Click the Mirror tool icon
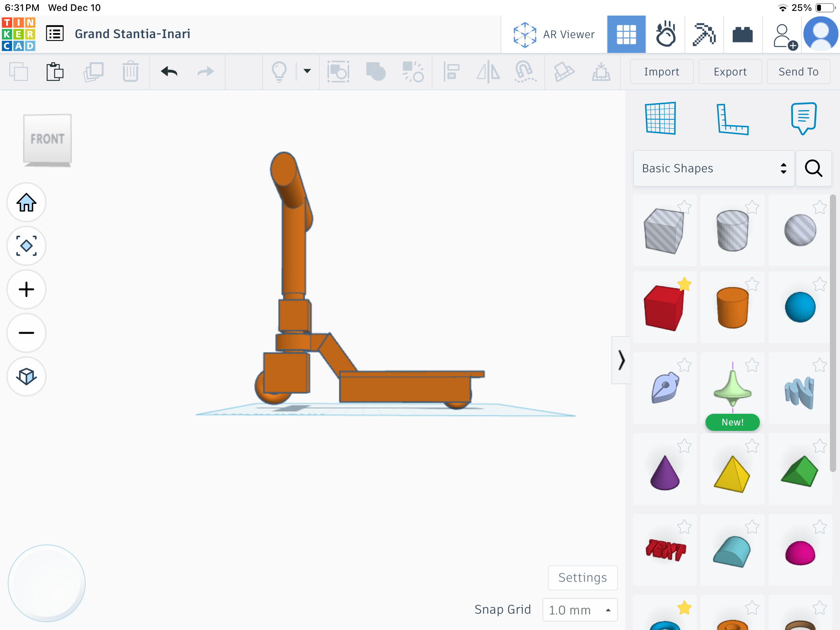 pos(488,72)
